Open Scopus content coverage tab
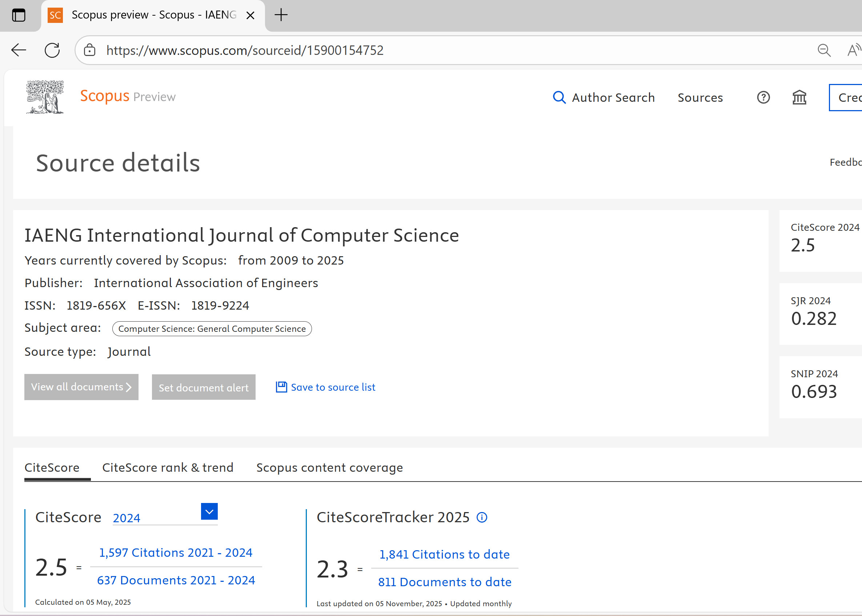This screenshot has height=616, width=862. pos(329,468)
